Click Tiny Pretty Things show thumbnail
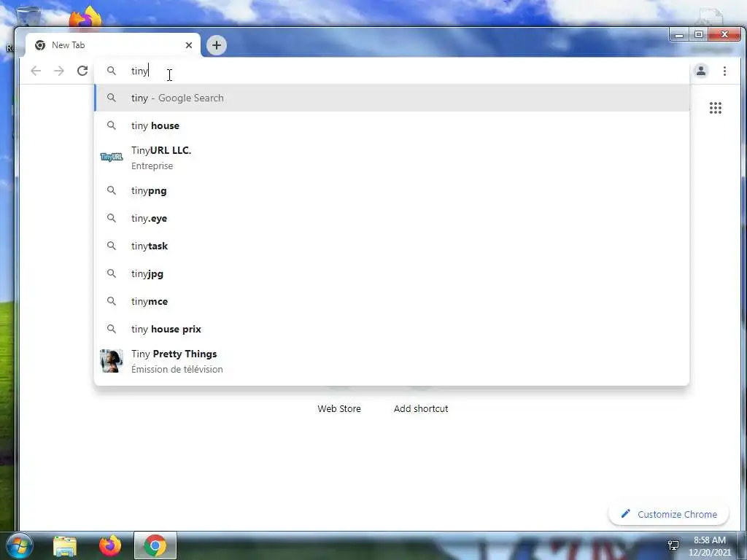The image size is (747, 560). point(112,361)
